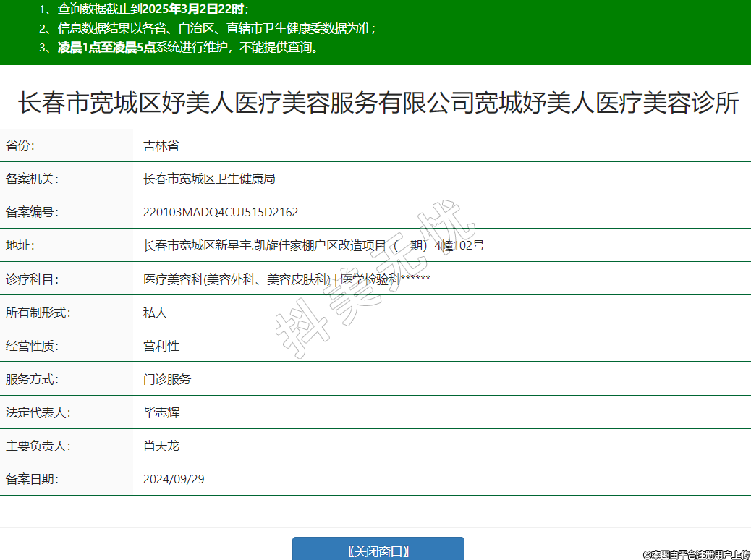751x560 pixels.
Task: Click the 省份 row label
Action: (x=20, y=145)
